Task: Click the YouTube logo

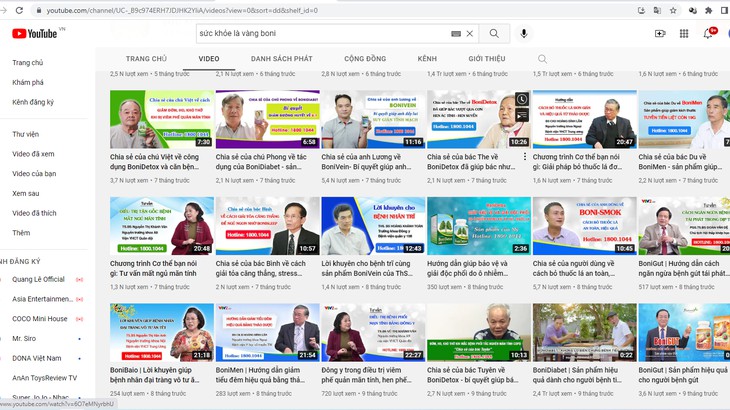Action: [34, 34]
